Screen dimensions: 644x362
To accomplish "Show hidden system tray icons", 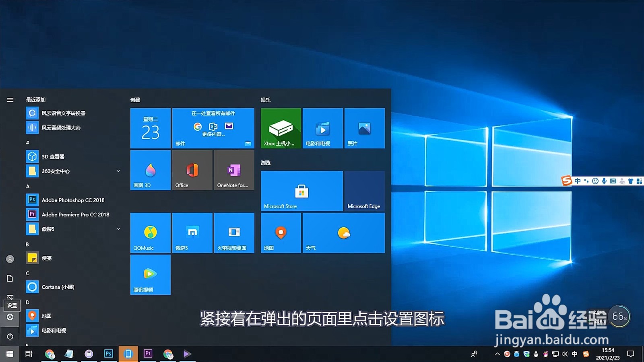I will click(x=497, y=354).
